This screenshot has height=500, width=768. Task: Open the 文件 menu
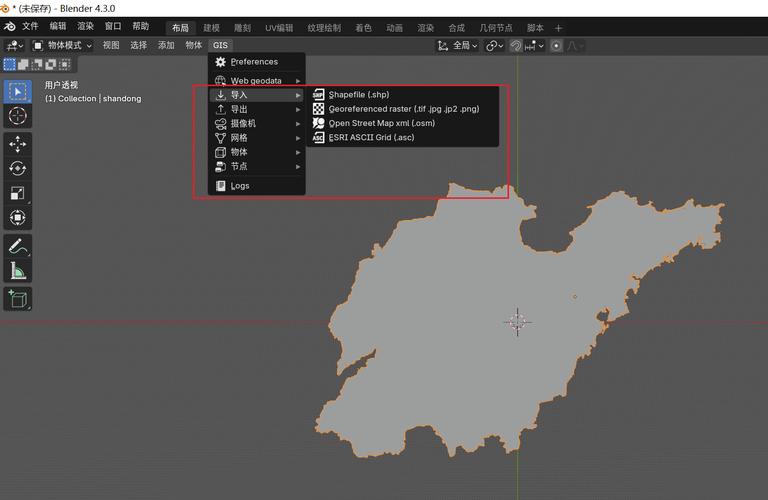click(30, 26)
